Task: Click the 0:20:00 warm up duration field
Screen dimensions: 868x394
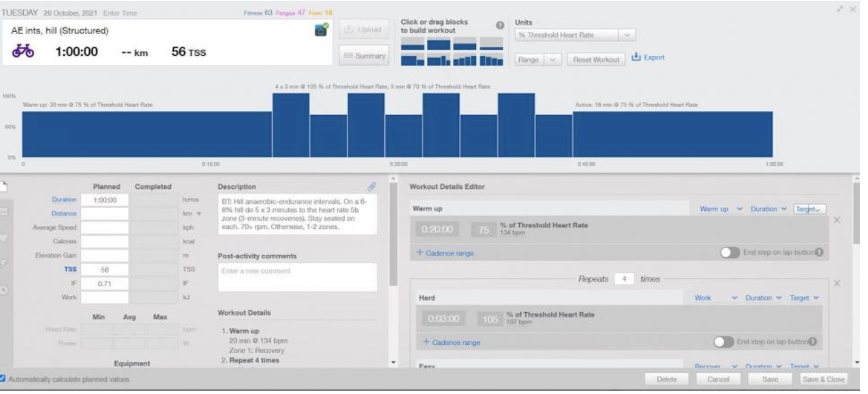Action: click(x=440, y=229)
